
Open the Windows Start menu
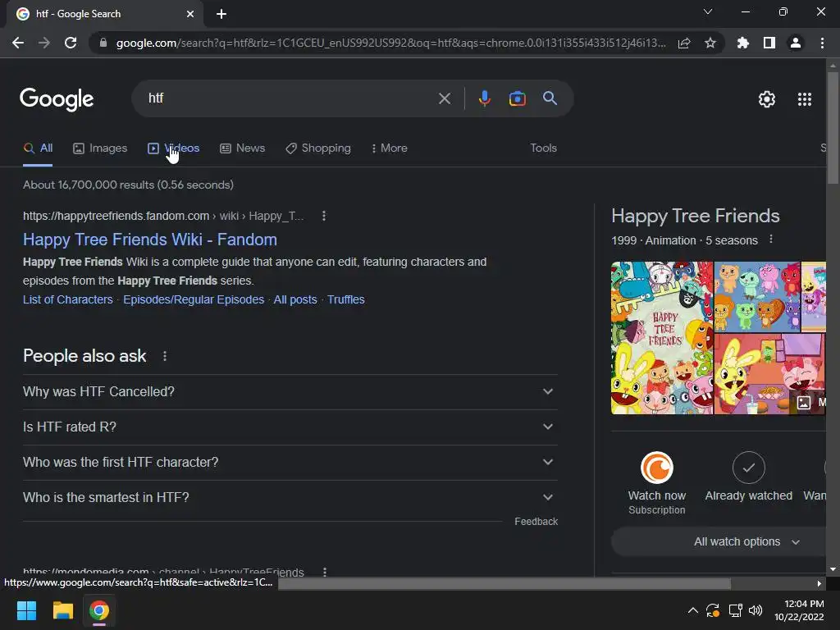(26, 610)
